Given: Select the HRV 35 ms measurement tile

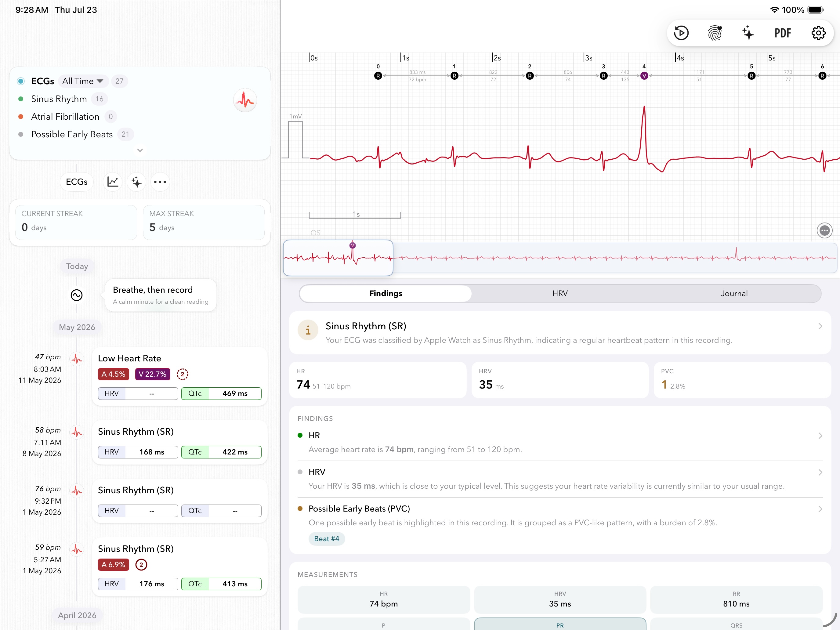Looking at the screenshot, I should pos(560,599).
